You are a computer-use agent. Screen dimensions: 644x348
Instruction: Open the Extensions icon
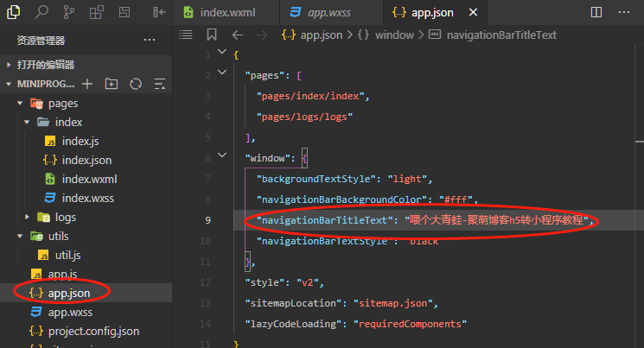[97, 12]
